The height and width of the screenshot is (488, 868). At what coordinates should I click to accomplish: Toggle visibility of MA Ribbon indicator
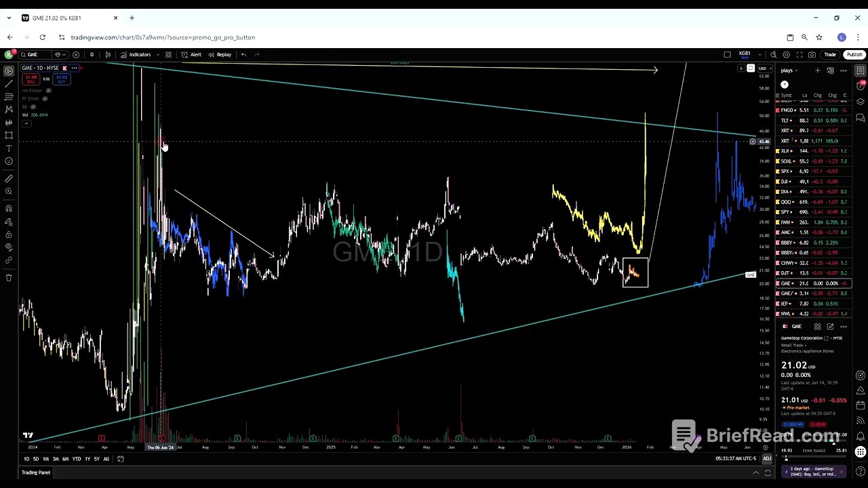coord(49,90)
